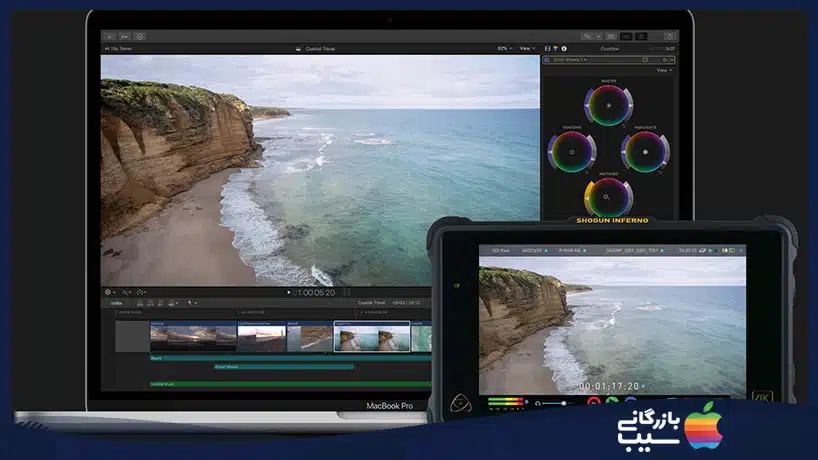Open the View menu in color inspector
This screenshot has height=460, width=818.
[664, 70]
